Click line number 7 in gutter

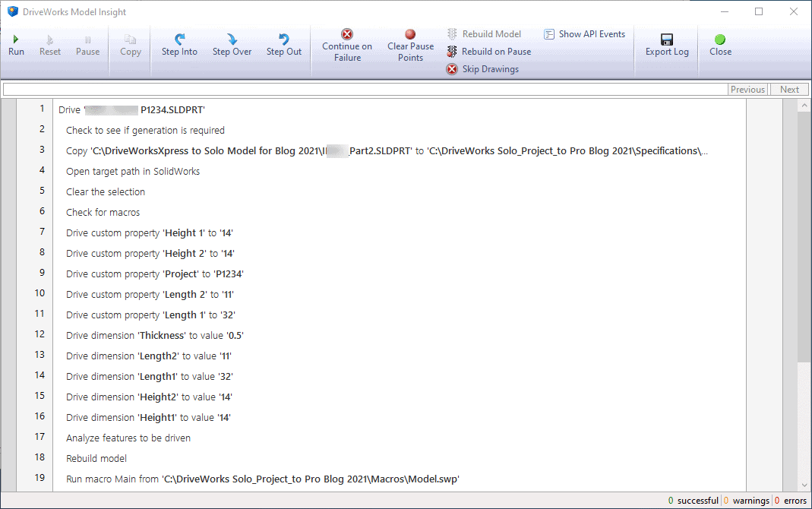coord(42,232)
